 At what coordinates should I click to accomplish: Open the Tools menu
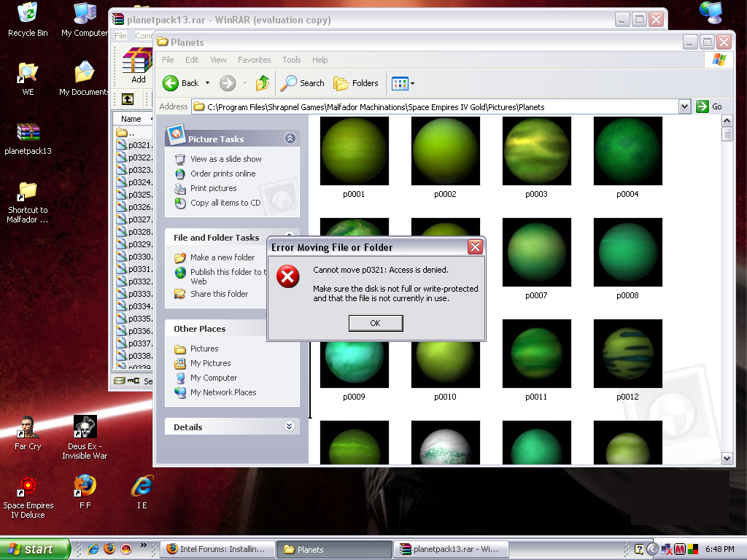click(x=292, y=60)
